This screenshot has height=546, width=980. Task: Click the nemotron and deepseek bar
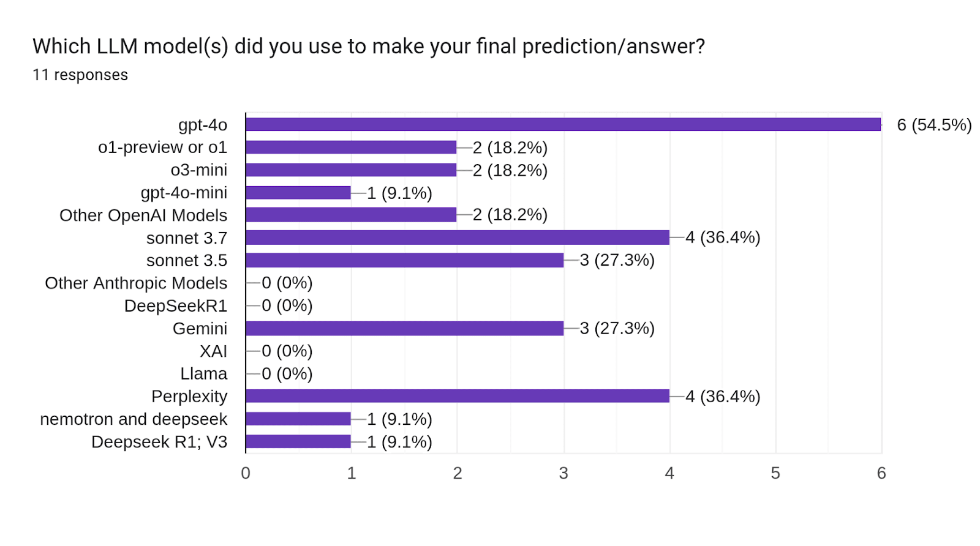[x=298, y=419]
